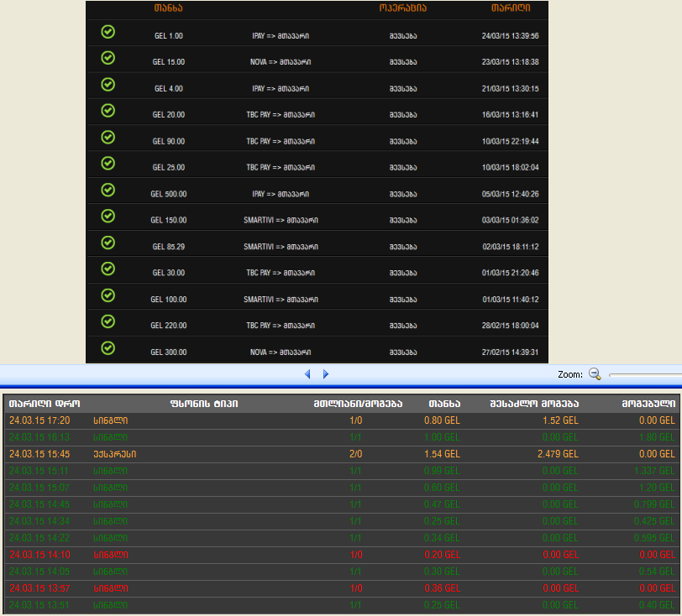Go to previous image with left arrow
Viewport: 682px width, 616px height.
pos(307,373)
